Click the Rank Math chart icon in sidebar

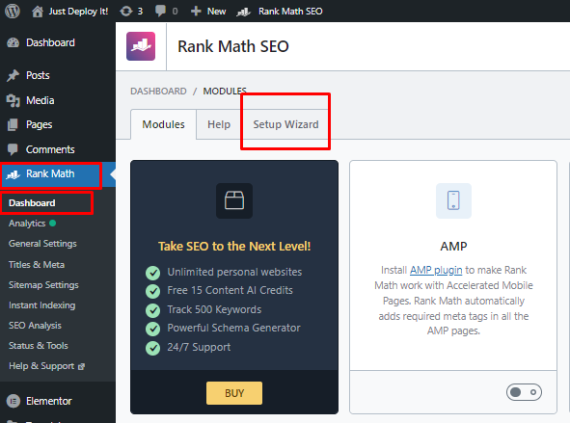[x=13, y=174]
